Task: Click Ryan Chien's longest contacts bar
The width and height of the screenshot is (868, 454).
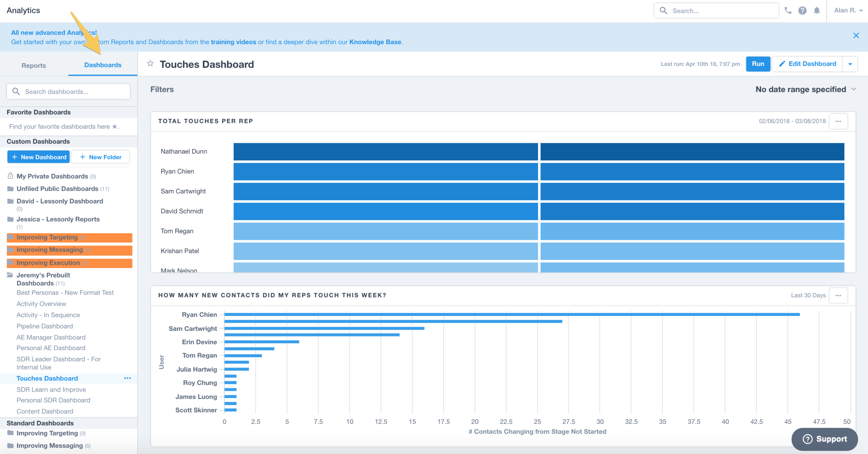Action: pos(512,315)
